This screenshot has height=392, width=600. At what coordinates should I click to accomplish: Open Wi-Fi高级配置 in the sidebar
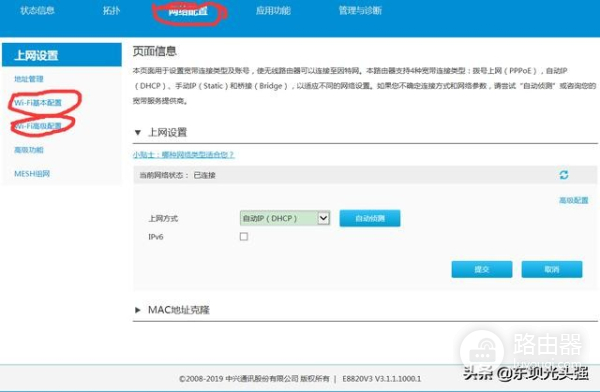point(38,126)
